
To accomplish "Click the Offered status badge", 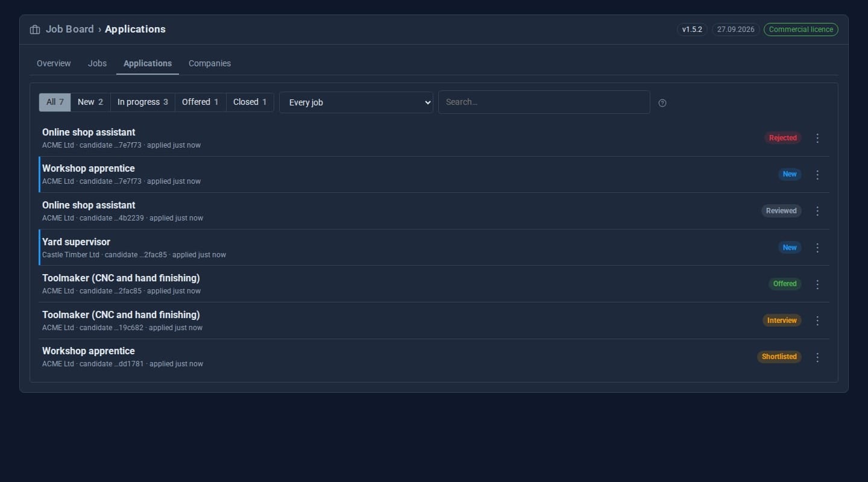I will (785, 284).
